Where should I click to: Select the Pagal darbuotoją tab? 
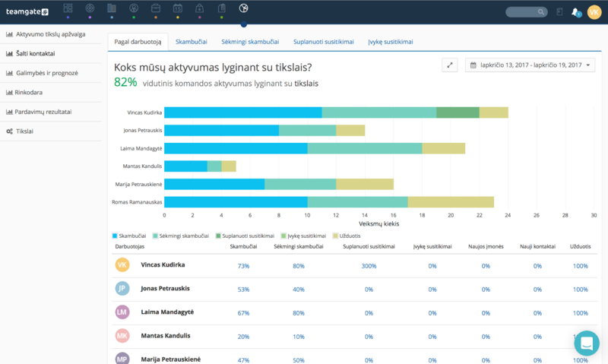(138, 42)
